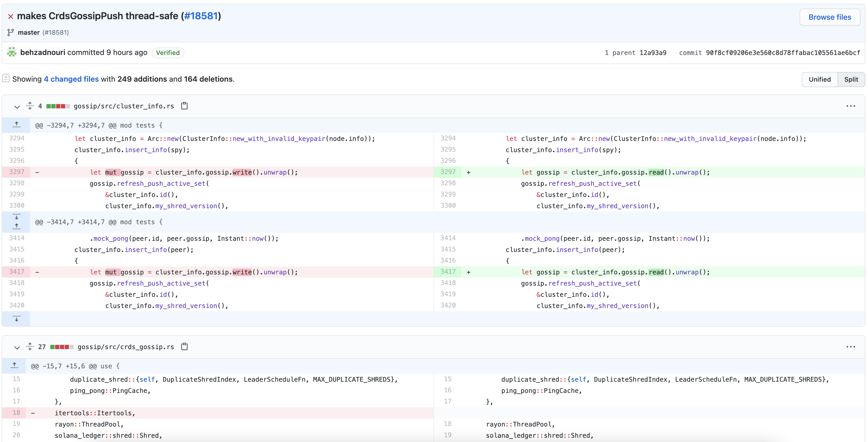Open parent commit 12a93a9
The width and height of the screenshot is (868, 442).
pos(653,53)
